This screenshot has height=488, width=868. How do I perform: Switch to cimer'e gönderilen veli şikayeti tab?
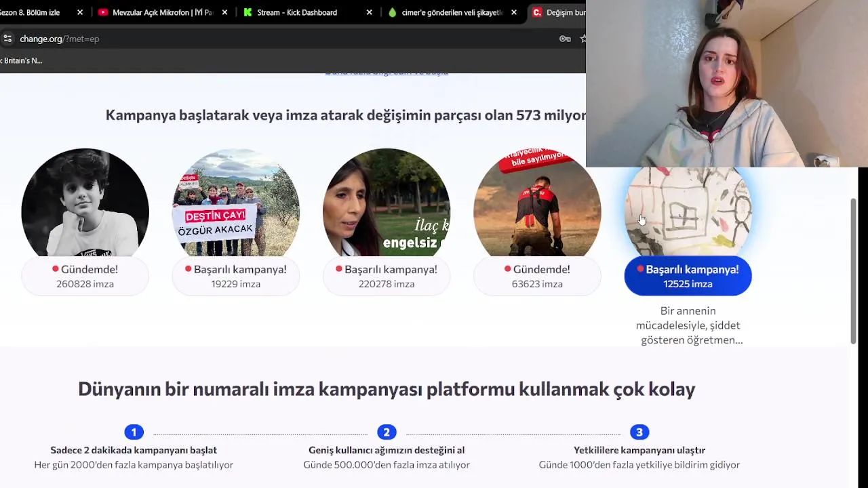click(x=452, y=12)
